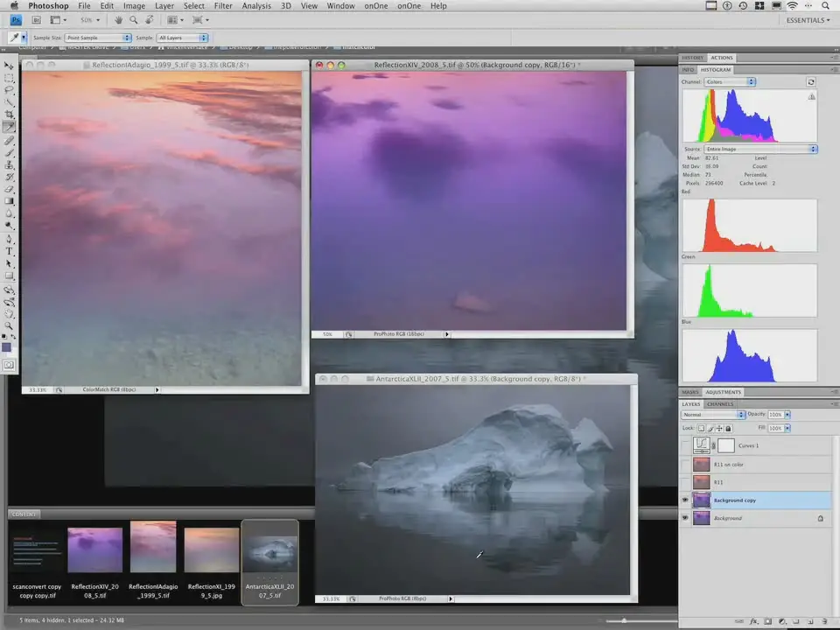Click the histogram cached data warning icon
This screenshot has height=630, width=840.
[812, 96]
